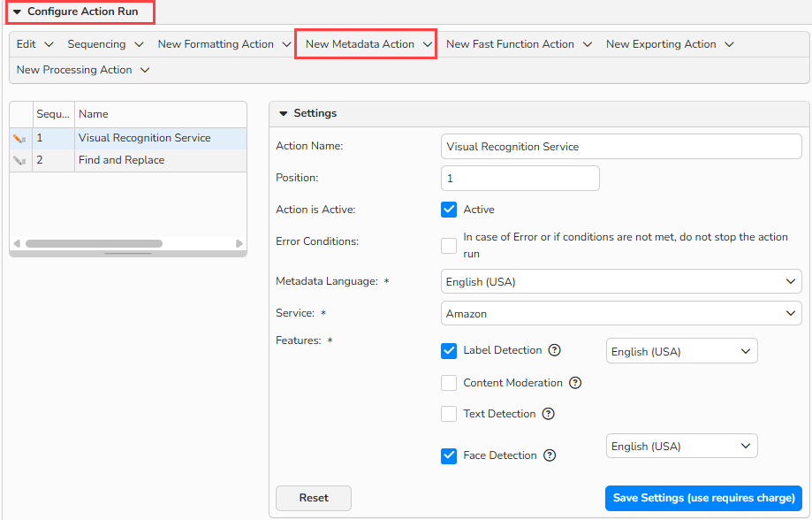Click the Reset button
812x520 pixels.
point(314,498)
